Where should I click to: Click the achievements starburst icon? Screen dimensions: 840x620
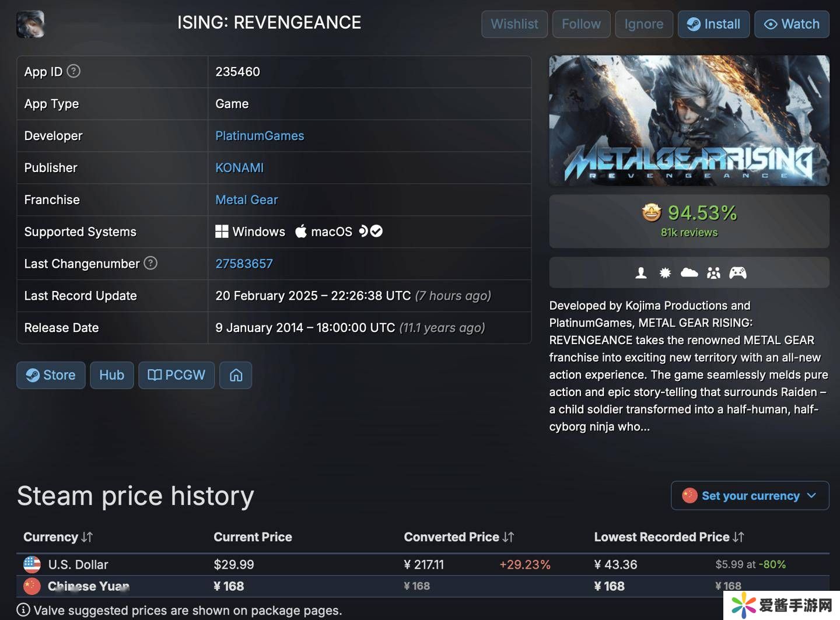tap(665, 272)
